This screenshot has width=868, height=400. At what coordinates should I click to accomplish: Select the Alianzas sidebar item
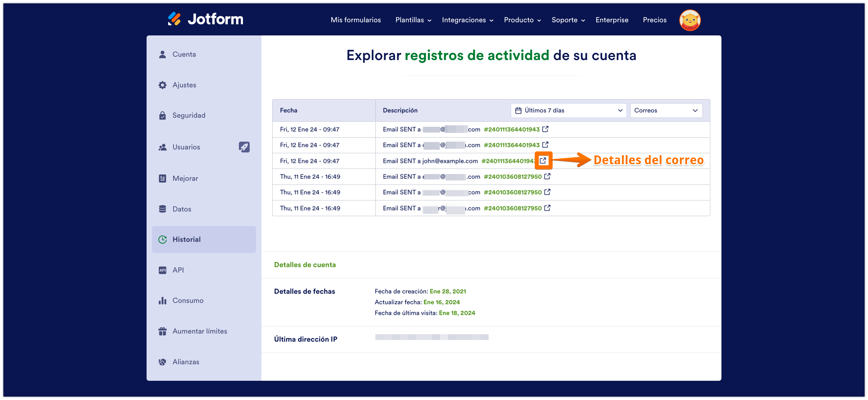click(x=186, y=361)
